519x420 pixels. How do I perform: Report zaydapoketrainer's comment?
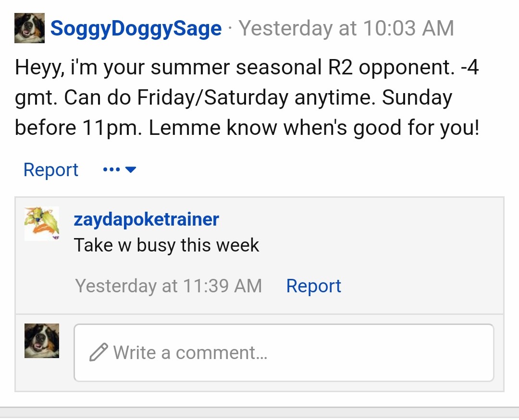[x=313, y=286]
